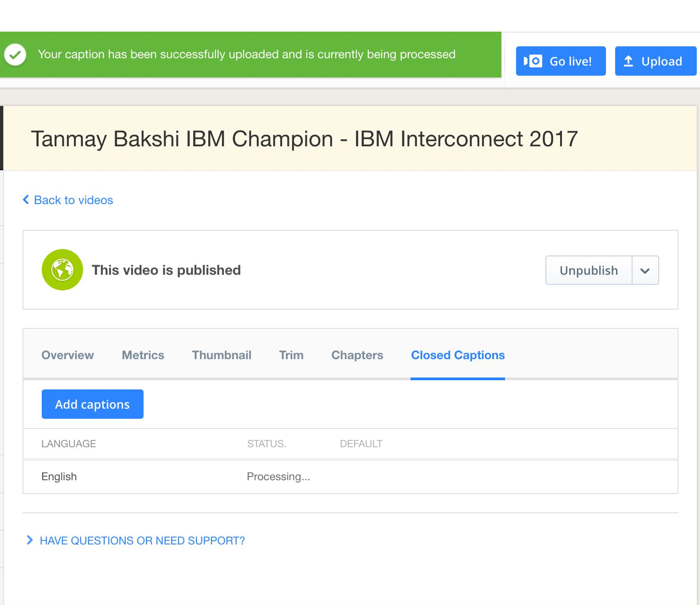Viewport: 700px width, 605px height.
Task: Click the back chevron beside Back to videos
Action: 26,200
